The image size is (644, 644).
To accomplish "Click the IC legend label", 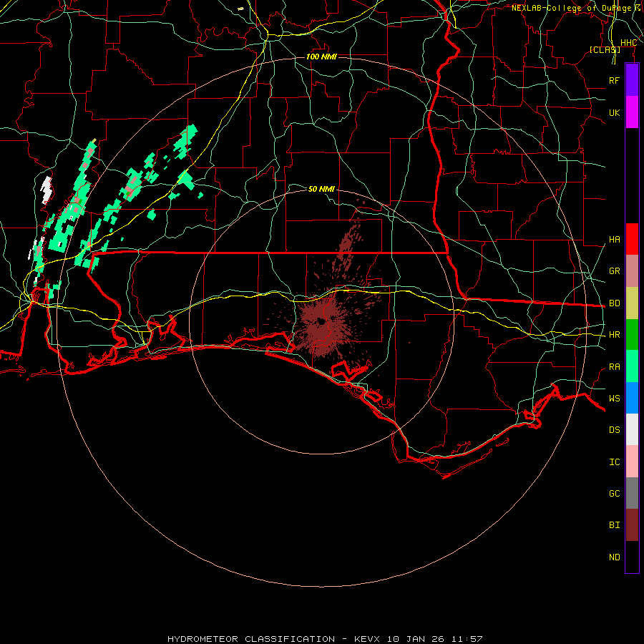I will (614, 462).
